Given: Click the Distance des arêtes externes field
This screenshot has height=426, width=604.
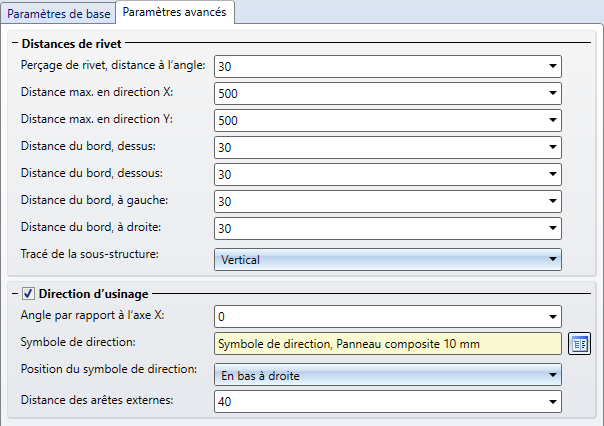Looking at the screenshot, I should point(380,402).
